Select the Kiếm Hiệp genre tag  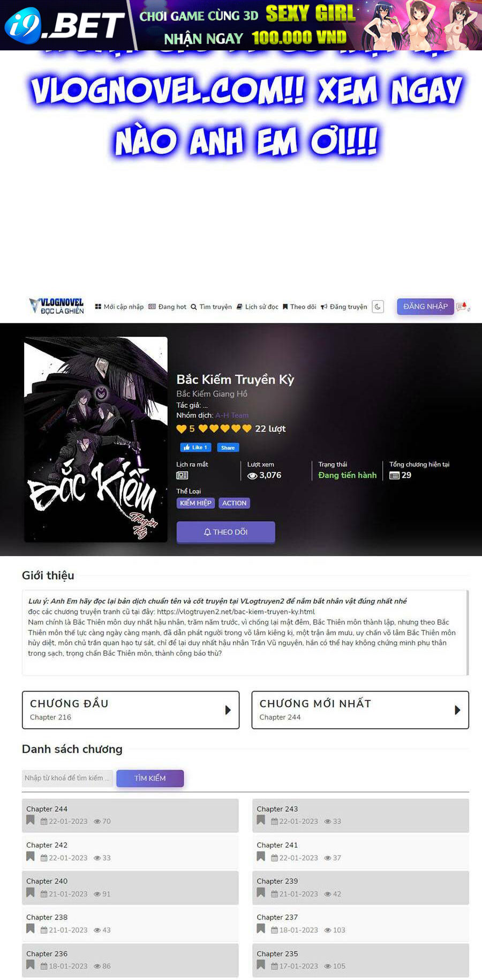coord(195,503)
